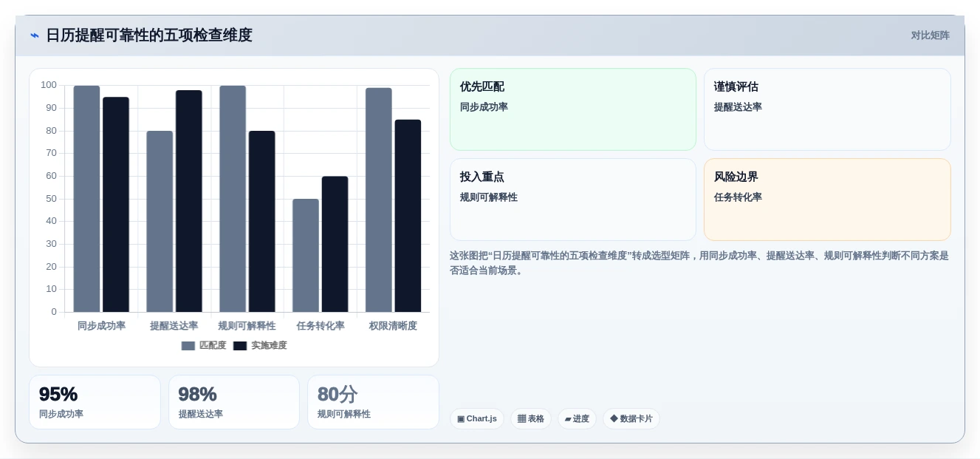Screen dimensions: 980x459
Task: Click the 日历提醒可靠性的五项检查维度 title
Action: point(149,35)
